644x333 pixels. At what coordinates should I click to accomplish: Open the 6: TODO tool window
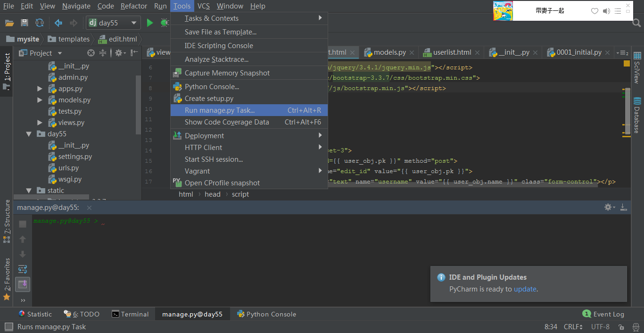tap(82, 314)
